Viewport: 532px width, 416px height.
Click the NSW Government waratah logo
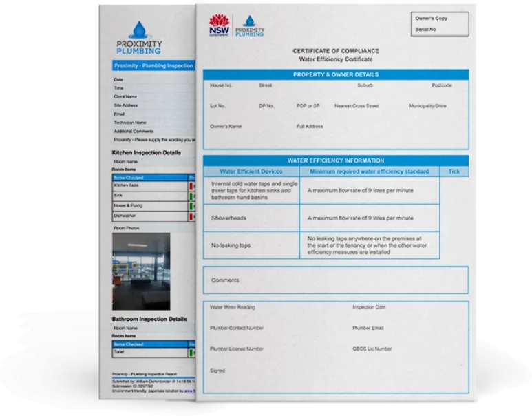coord(219,25)
